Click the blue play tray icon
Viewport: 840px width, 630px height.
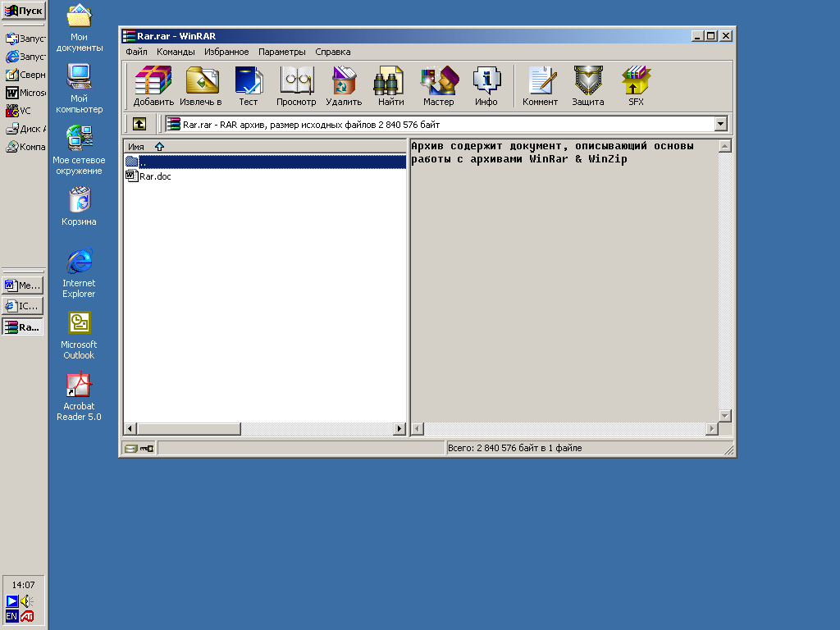click(11, 601)
